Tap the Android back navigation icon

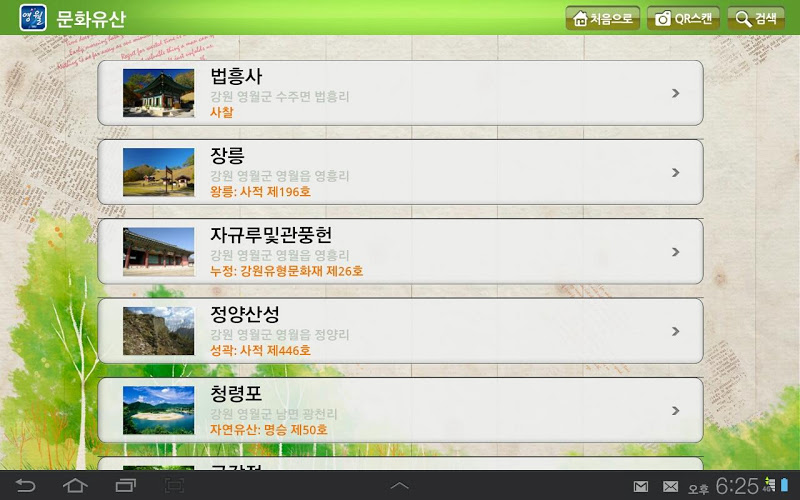point(25,485)
